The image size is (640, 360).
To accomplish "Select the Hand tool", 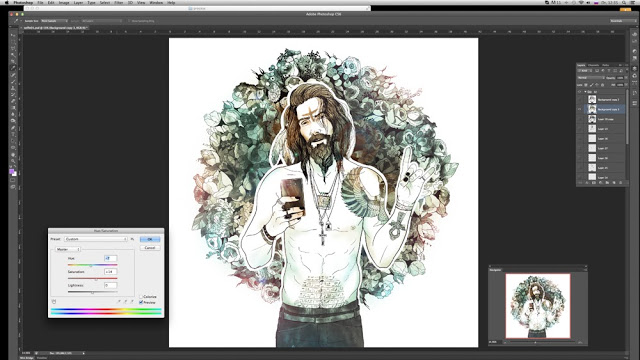I will 13,155.
